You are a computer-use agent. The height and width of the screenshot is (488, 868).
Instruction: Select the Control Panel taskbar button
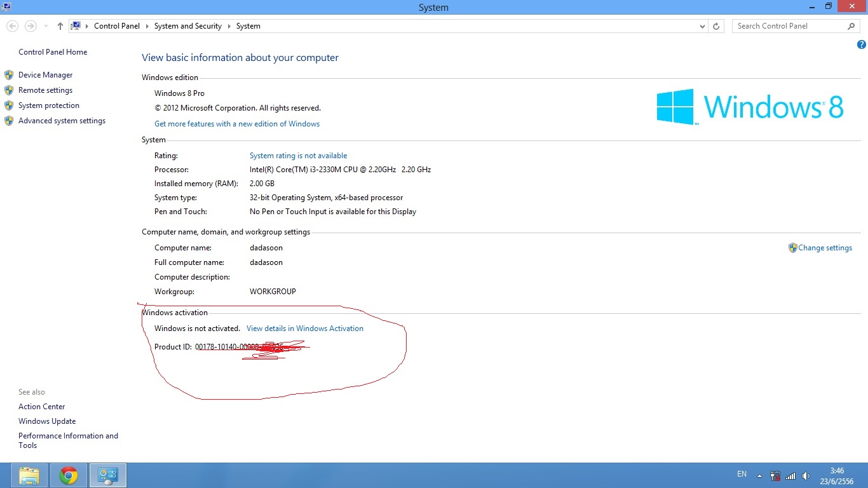coord(108,475)
